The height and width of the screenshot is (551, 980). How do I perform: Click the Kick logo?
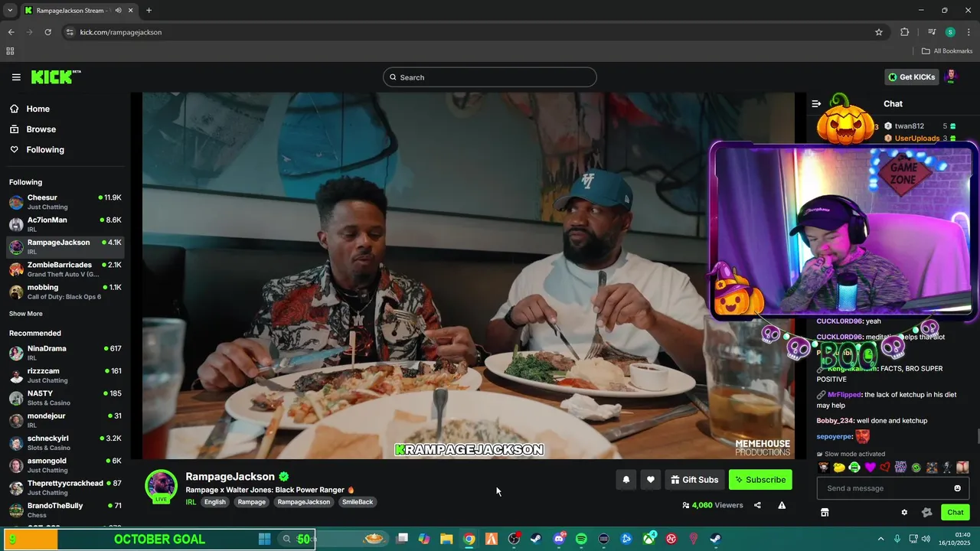pyautogui.click(x=55, y=77)
